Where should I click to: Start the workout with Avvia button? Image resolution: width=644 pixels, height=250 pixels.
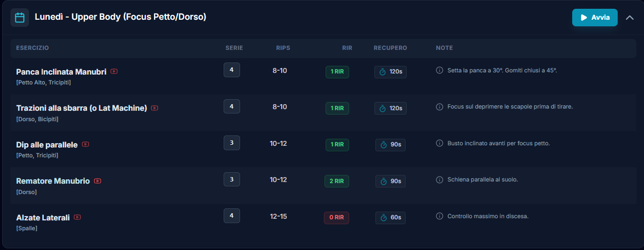(595, 18)
